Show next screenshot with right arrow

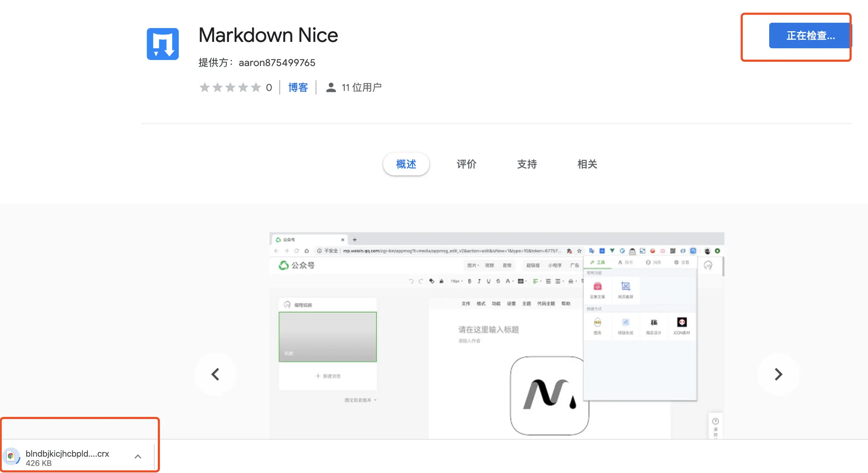tap(778, 374)
